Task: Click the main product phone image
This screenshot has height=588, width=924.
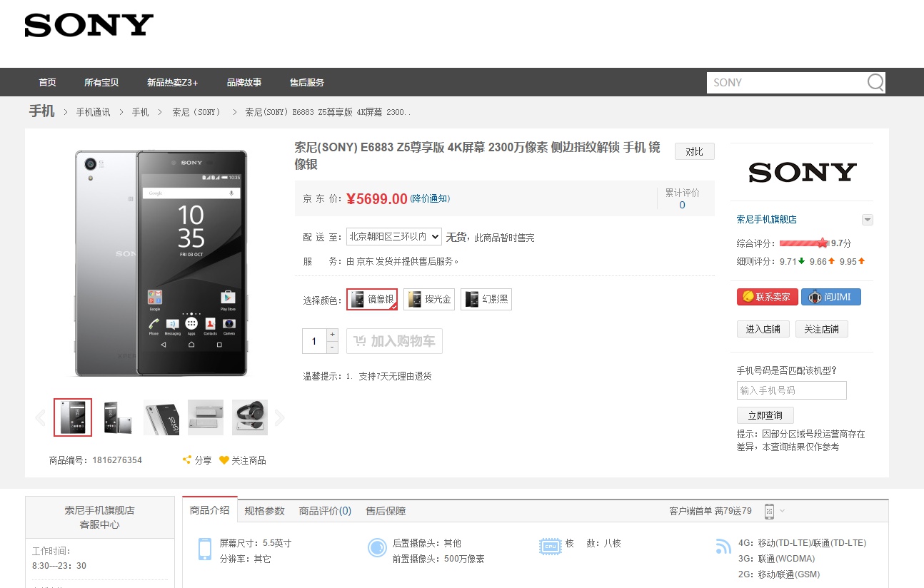Action: coord(161,263)
